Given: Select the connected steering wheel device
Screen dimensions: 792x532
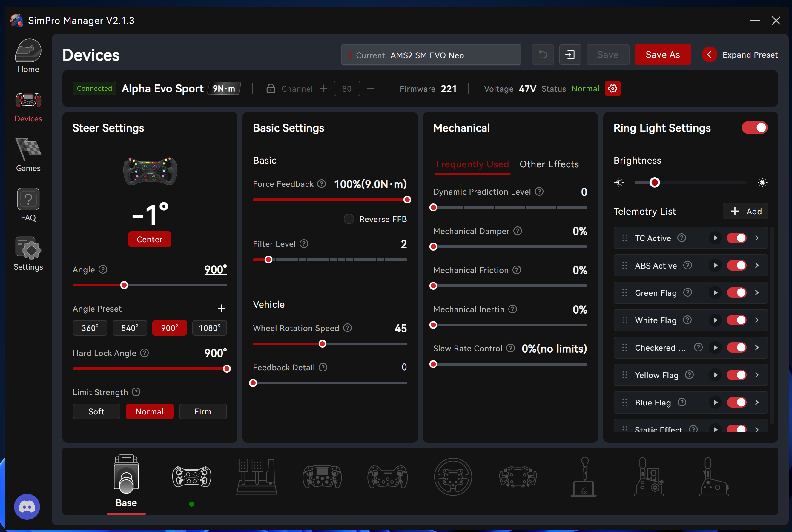Looking at the screenshot, I should (191, 477).
